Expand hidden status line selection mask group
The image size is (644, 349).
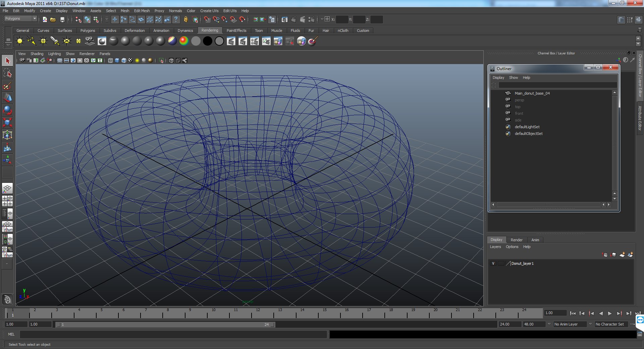(107, 19)
